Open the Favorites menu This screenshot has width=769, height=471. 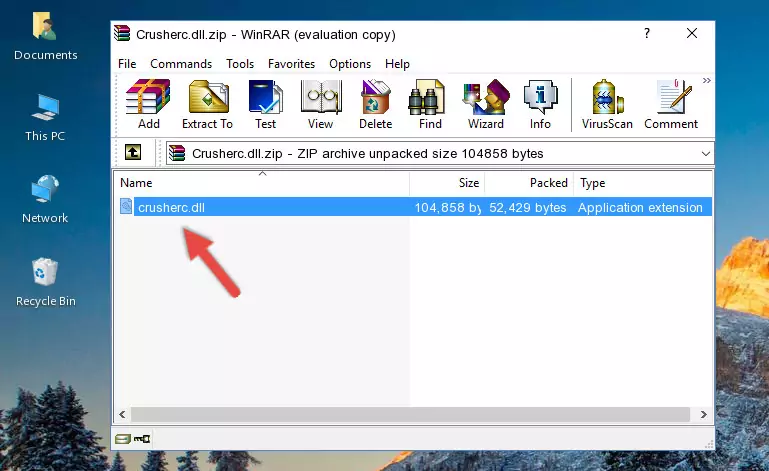pos(291,64)
